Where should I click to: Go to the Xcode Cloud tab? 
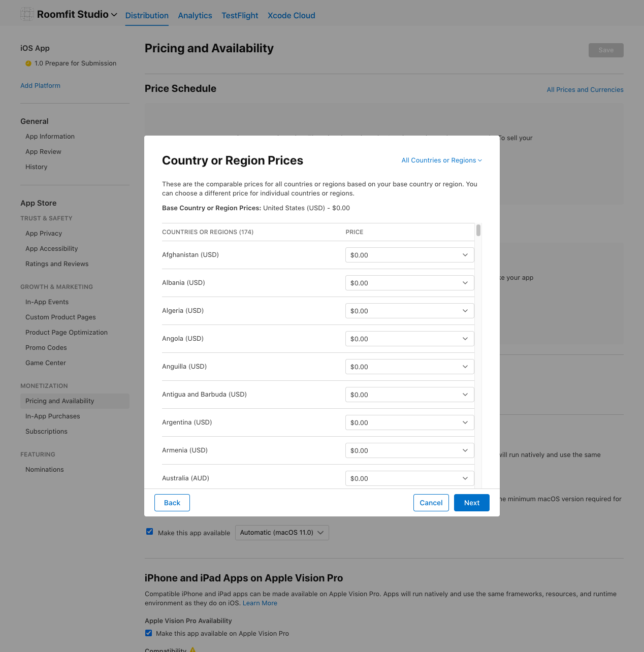(x=292, y=16)
